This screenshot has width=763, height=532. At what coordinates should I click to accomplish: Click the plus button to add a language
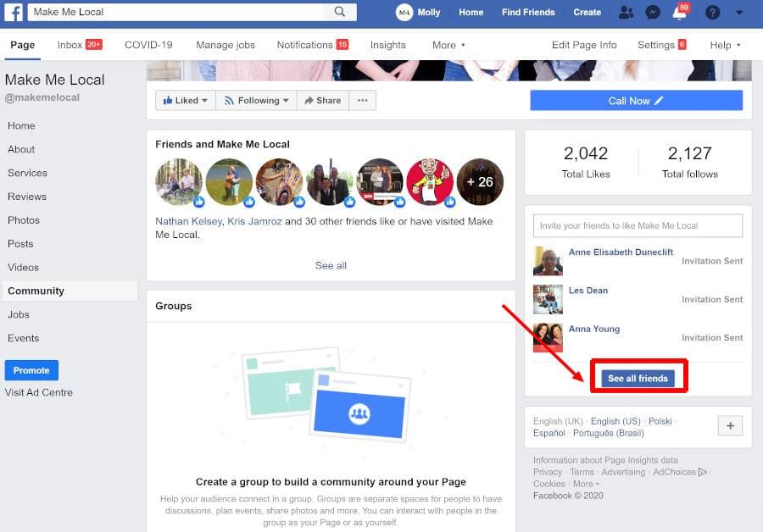coord(730,425)
